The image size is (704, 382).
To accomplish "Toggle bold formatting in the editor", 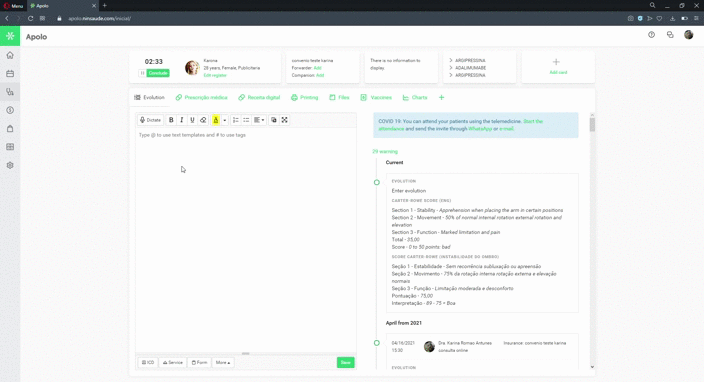I will [171, 120].
